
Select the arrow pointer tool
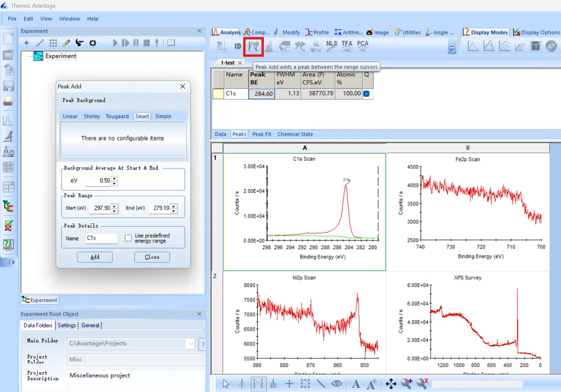226,384
